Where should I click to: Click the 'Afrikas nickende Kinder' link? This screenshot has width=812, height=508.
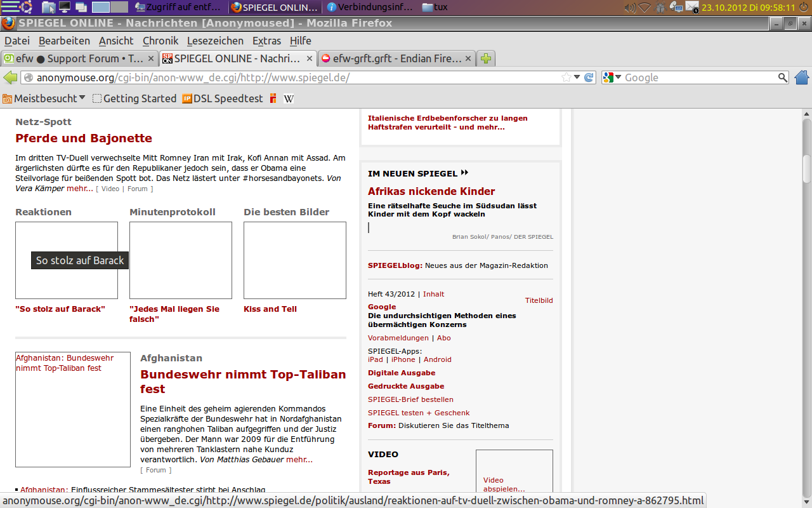(x=431, y=191)
